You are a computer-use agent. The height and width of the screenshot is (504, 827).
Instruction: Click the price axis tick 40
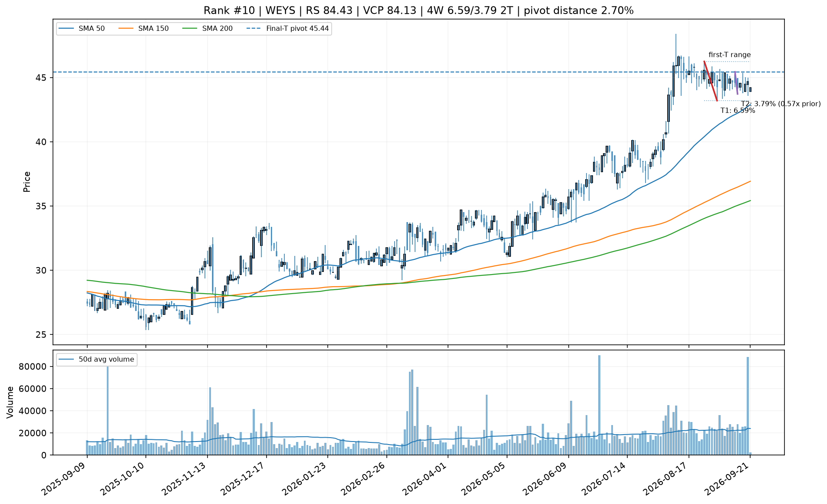pyautogui.click(x=42, y=142)
